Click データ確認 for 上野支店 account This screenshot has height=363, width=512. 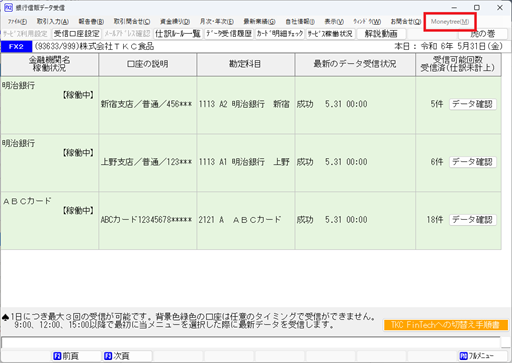(x=472, y=162)
